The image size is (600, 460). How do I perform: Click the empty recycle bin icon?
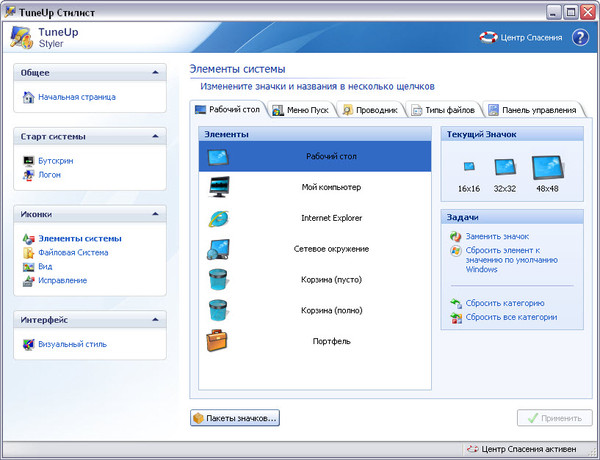[x=218, y=279]
